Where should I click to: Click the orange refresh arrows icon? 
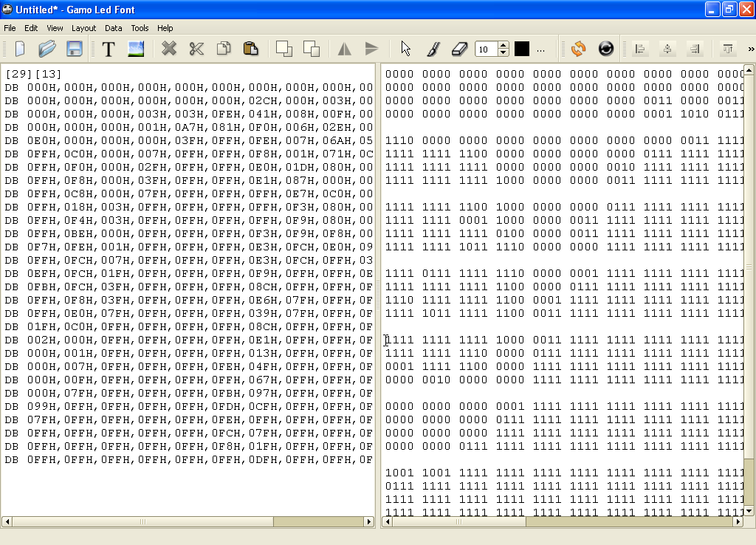579,49
